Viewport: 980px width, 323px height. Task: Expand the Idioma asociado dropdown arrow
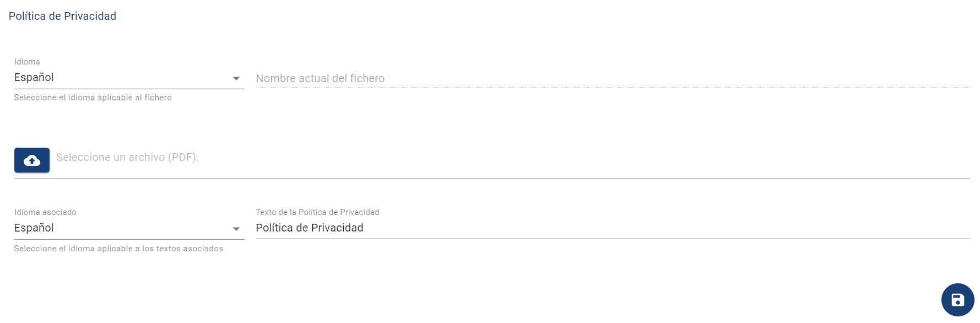coord(236,229)
